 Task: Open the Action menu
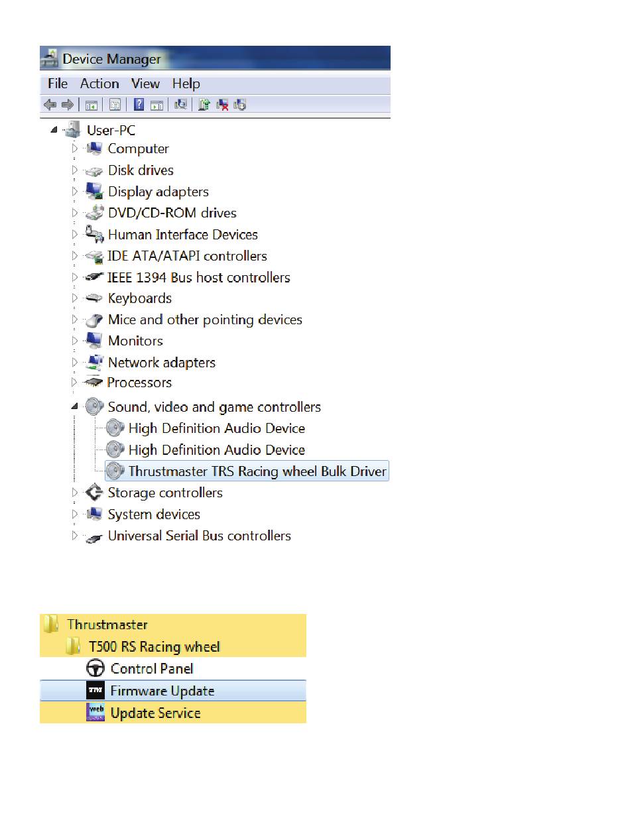(99, 84)
